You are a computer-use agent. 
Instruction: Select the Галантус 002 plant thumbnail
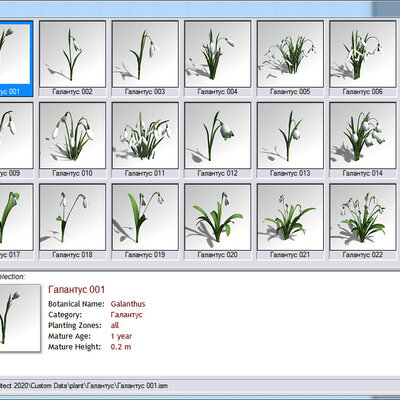(x=72, y=54)
